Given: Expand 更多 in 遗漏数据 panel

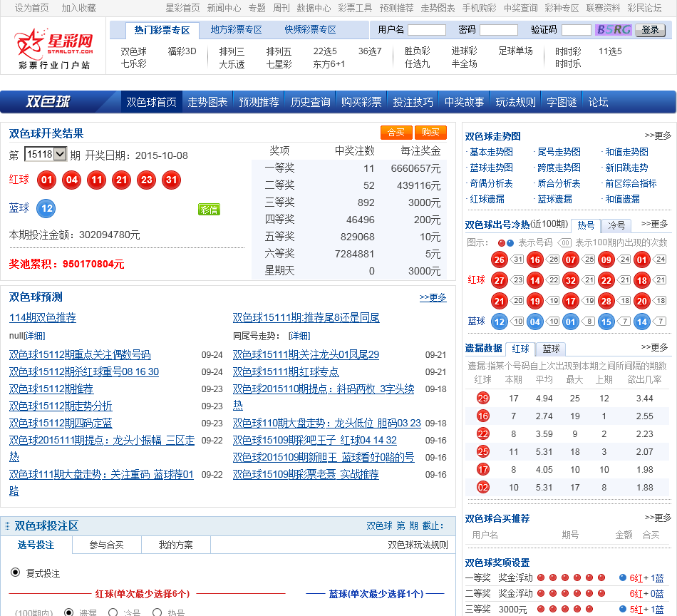Looking at the screenshot, I should (654, 346).
